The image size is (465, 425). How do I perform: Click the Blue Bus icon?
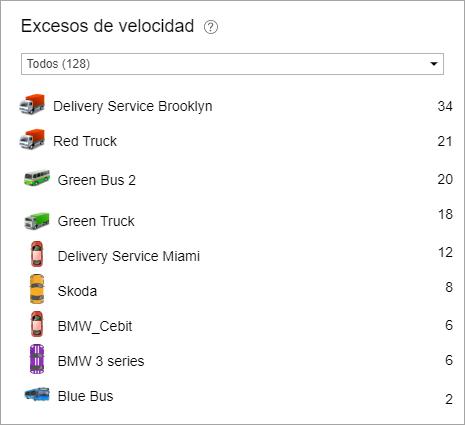(37, 394)
